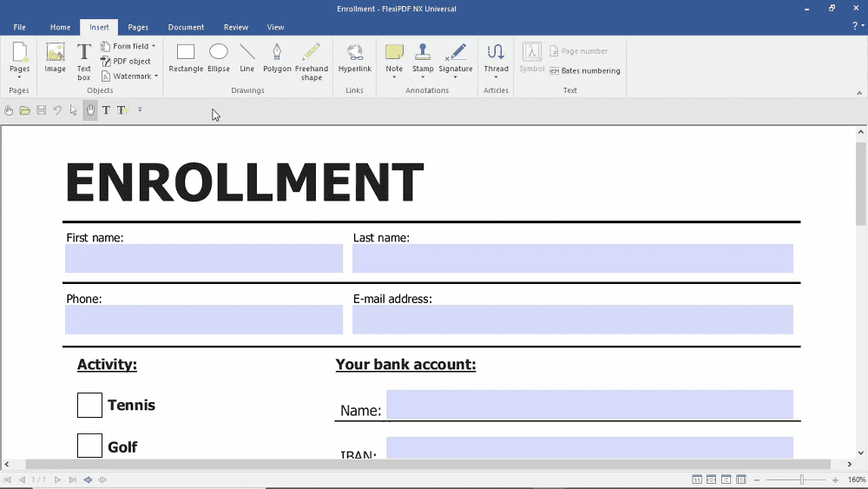
Task: Click the zoom slider handle
Action: click(x=801, y=479)
